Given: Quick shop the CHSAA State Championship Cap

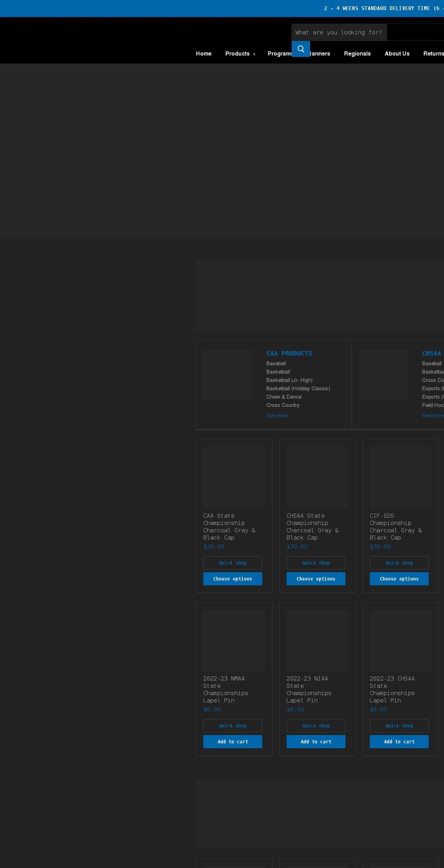Looking at the screenshot, I should point(316,563).
